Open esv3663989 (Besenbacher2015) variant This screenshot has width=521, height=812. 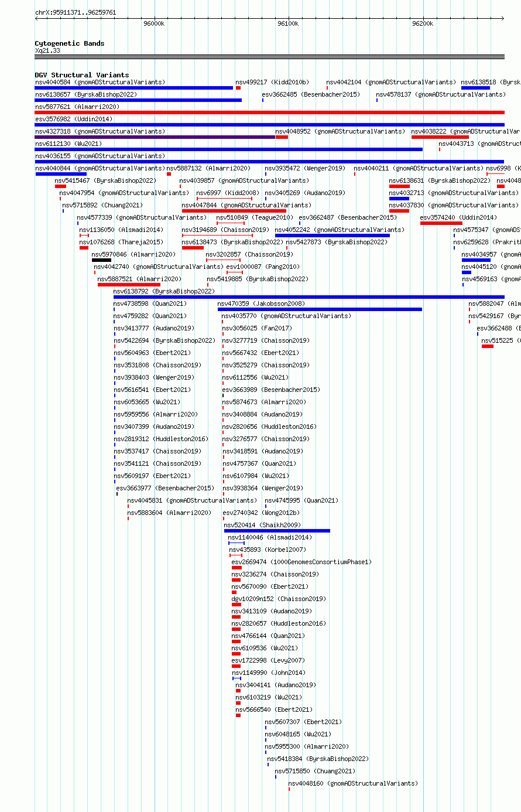coord(271,390)
